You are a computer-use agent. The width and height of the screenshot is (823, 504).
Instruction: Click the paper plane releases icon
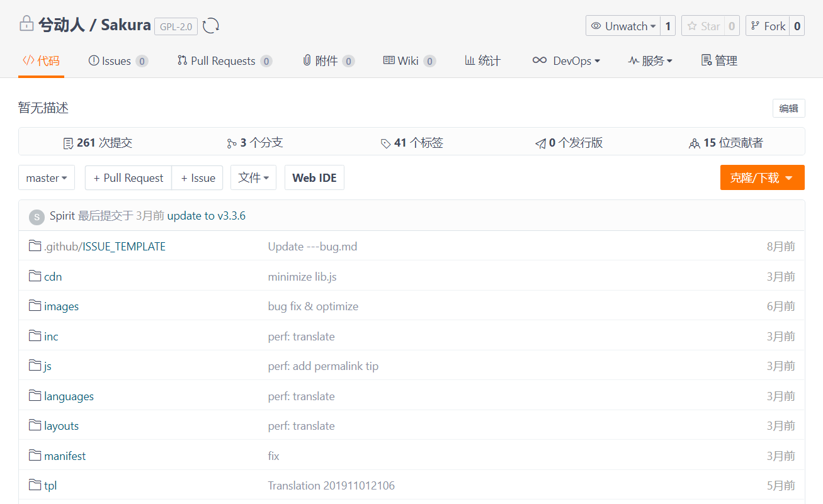pyautogui.click(x=540, y=143)
